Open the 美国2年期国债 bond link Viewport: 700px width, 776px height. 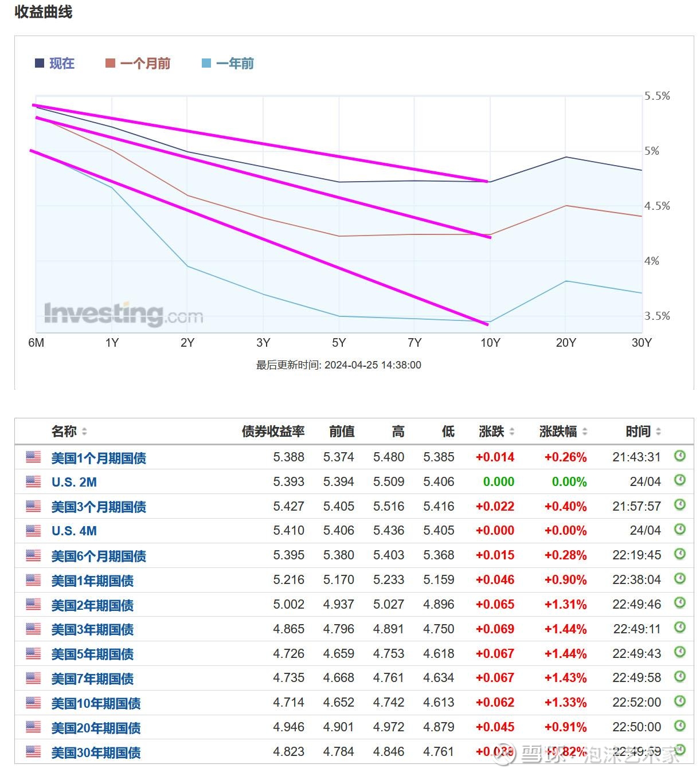pyautogui.click(x=92, y=604)
